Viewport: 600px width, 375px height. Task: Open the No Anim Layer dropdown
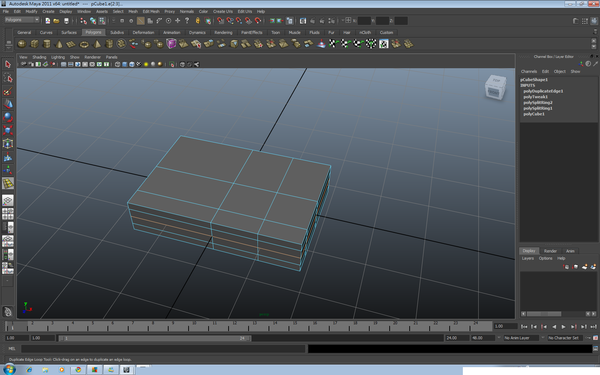click(x=521, y=338)
